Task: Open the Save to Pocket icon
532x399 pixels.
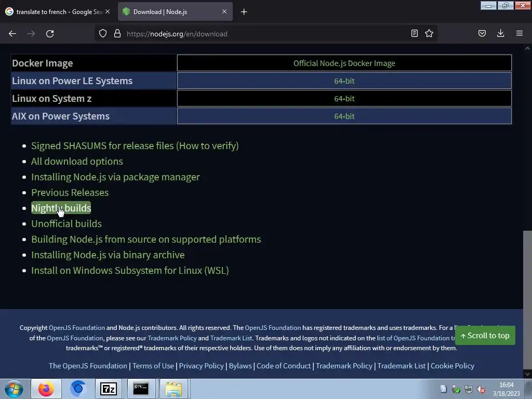Action: coord(482,34)
